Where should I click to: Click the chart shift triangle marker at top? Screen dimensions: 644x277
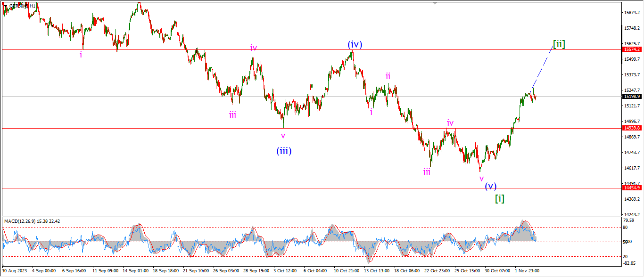pyautogui.click(x=435, y=3)
